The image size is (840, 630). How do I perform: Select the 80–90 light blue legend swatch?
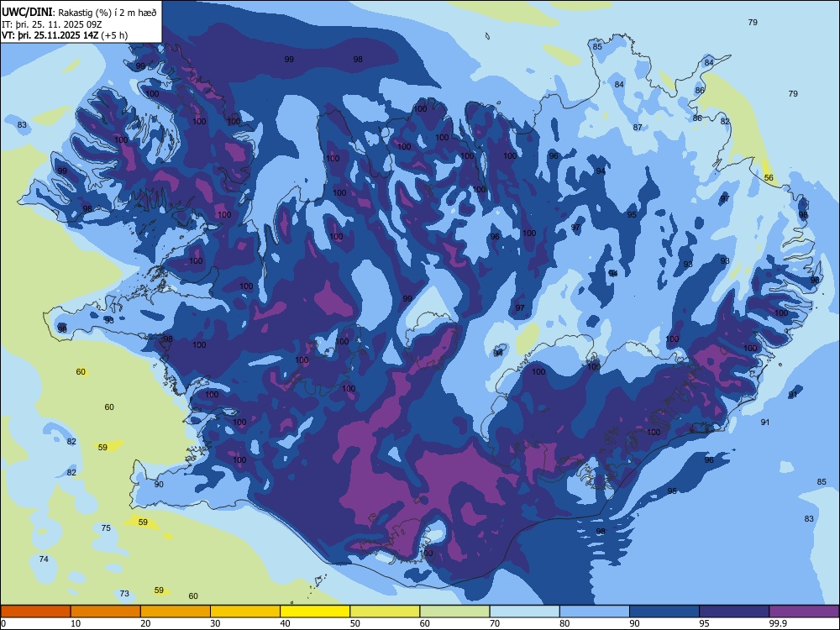(x=594, y=612)
